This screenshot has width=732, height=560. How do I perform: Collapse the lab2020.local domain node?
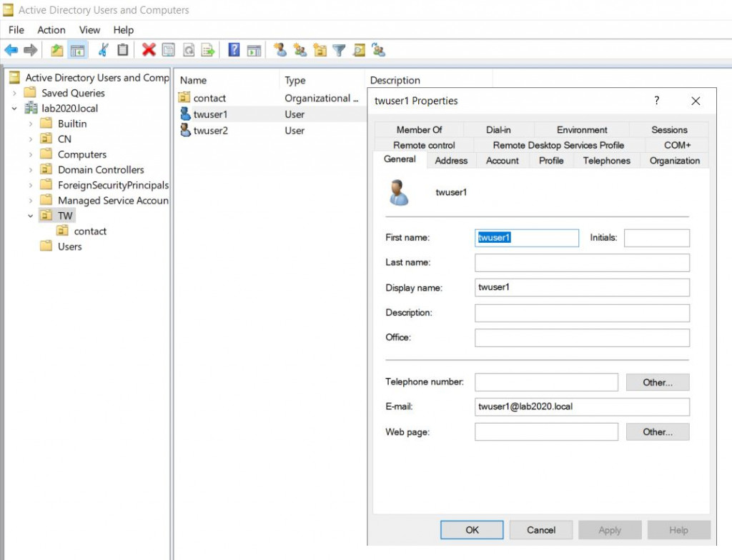click(x=14, y=109)
